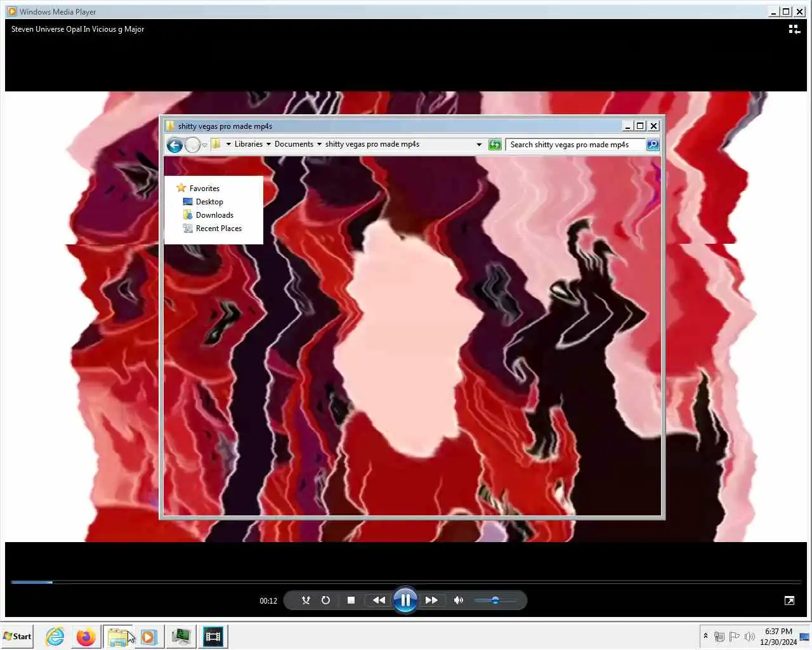Open the system monitor taskbar icon
Screen dimensions: 812x650
point(181,636)
